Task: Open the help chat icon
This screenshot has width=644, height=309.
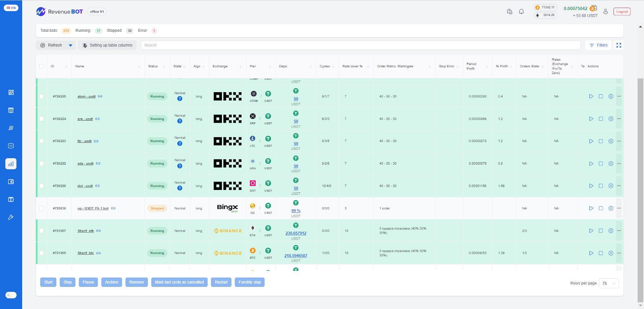Action: (x=510, y=12)
